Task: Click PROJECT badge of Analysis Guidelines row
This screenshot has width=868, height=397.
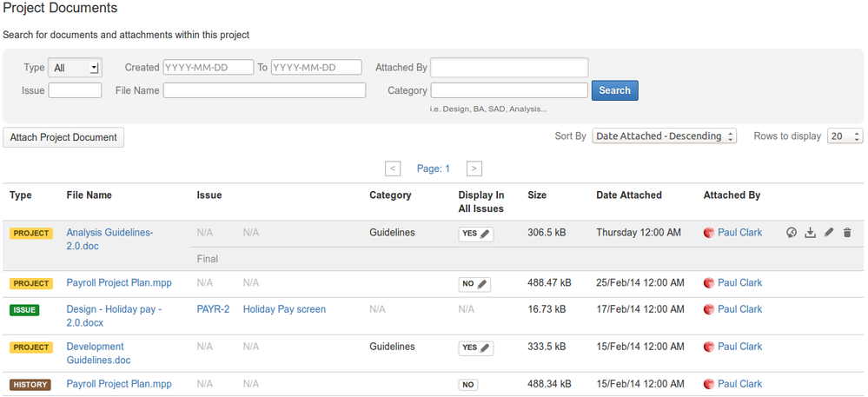Action: 31,234
